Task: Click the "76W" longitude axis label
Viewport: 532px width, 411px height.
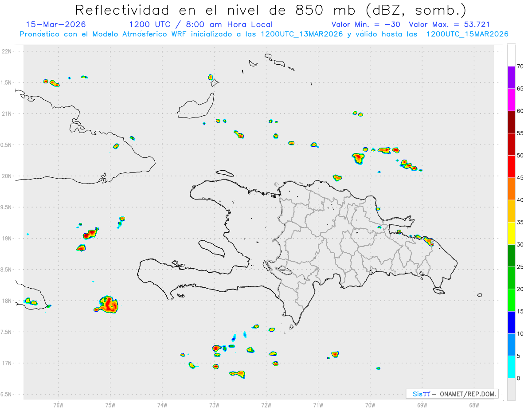Action: coord(58,405)
